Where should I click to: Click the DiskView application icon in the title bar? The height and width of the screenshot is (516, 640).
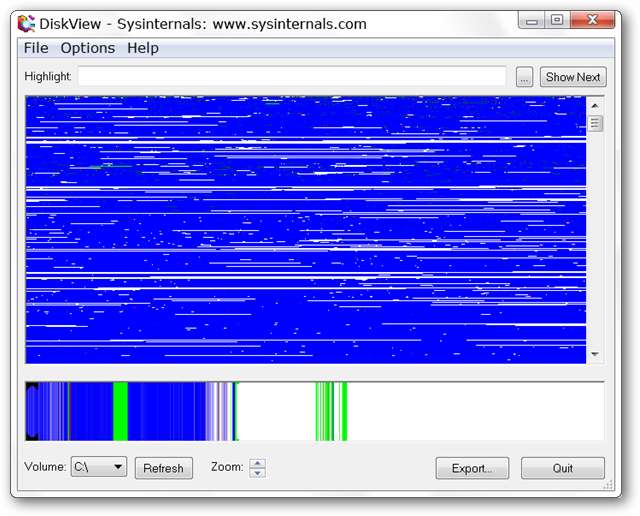pos(26,24)
